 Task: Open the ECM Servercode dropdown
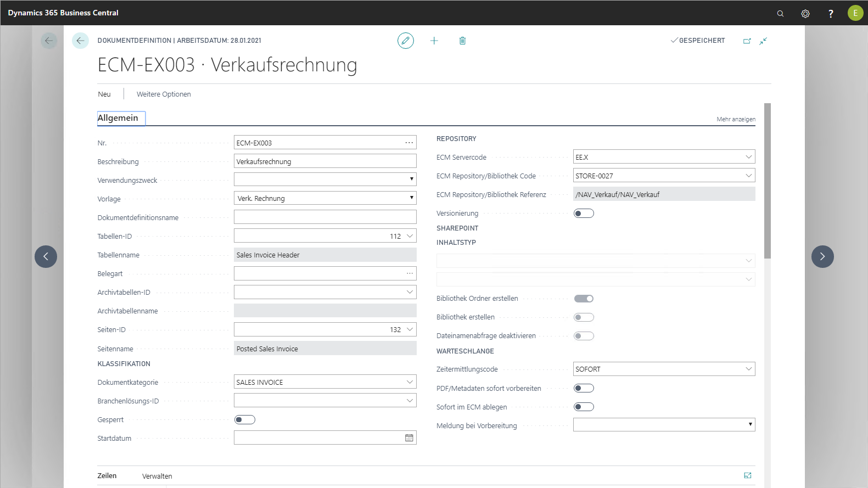coord(748,157)
